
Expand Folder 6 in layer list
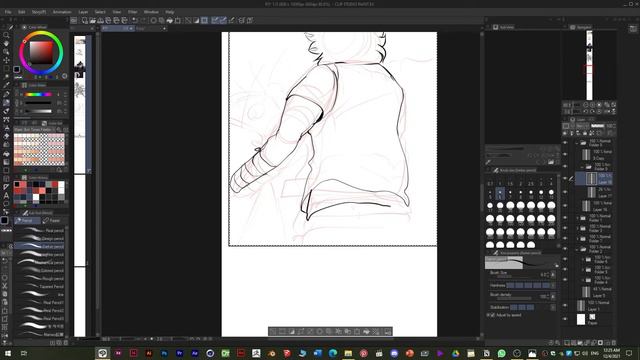pos(582,259)
